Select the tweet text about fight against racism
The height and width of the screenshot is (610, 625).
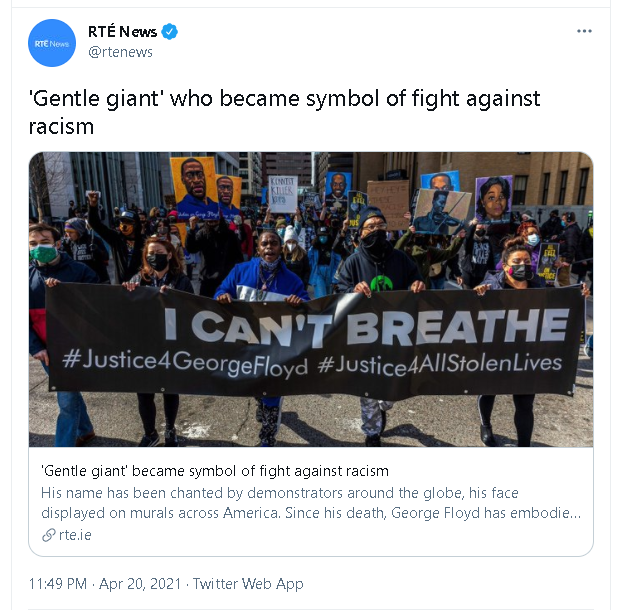point(284,112)
